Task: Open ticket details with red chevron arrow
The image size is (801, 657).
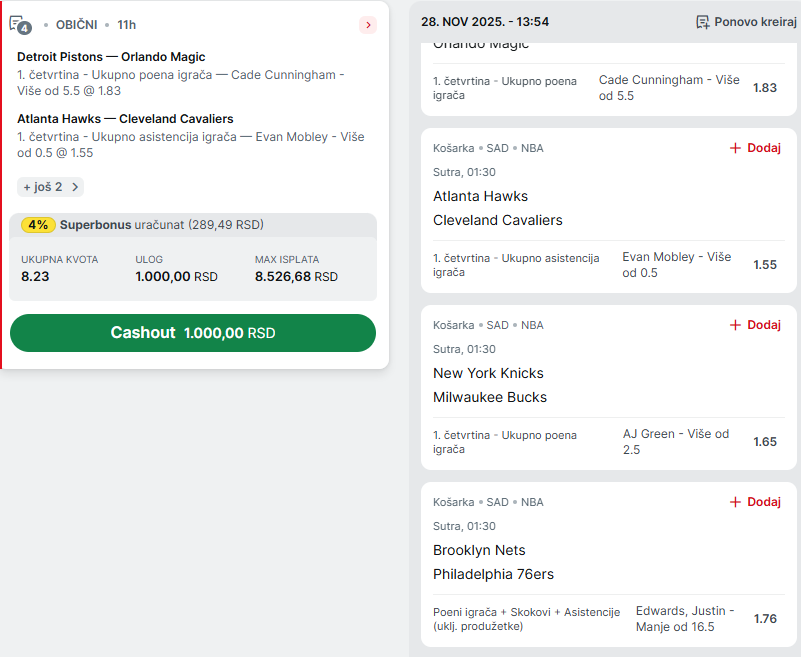Action: pos(368,25)
